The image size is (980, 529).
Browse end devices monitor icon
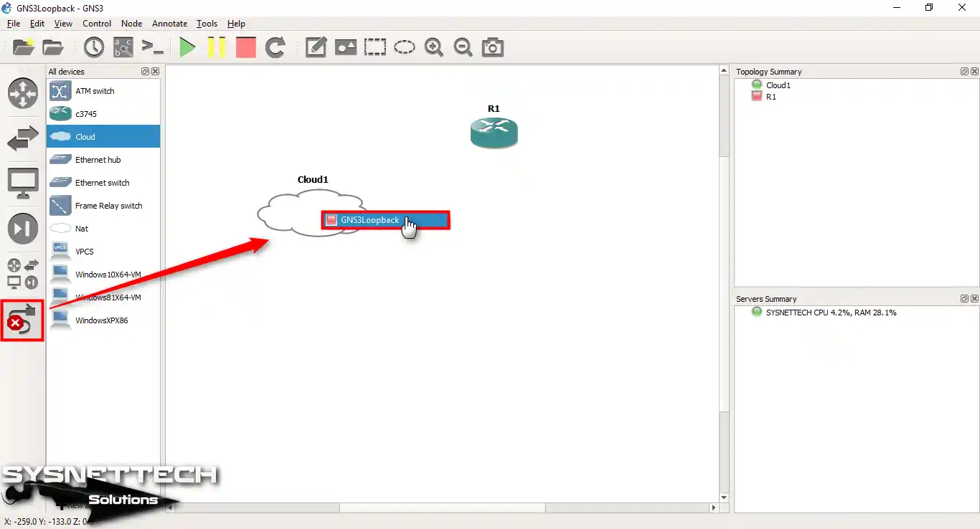(23, 184)
